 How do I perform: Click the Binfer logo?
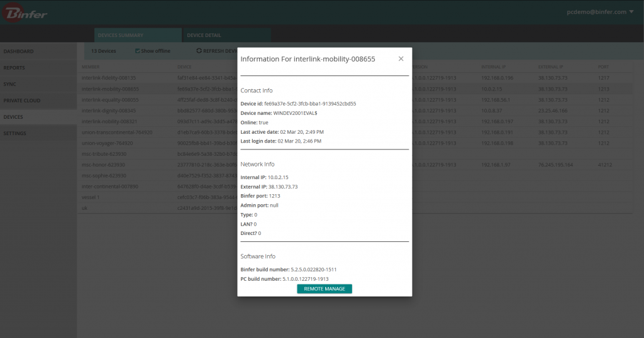click(25, 13)
